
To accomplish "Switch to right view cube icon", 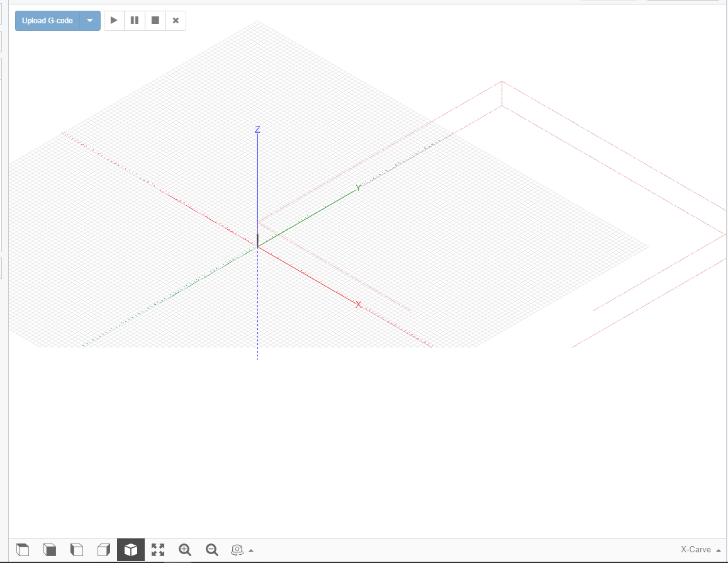I will click(104, 550).
